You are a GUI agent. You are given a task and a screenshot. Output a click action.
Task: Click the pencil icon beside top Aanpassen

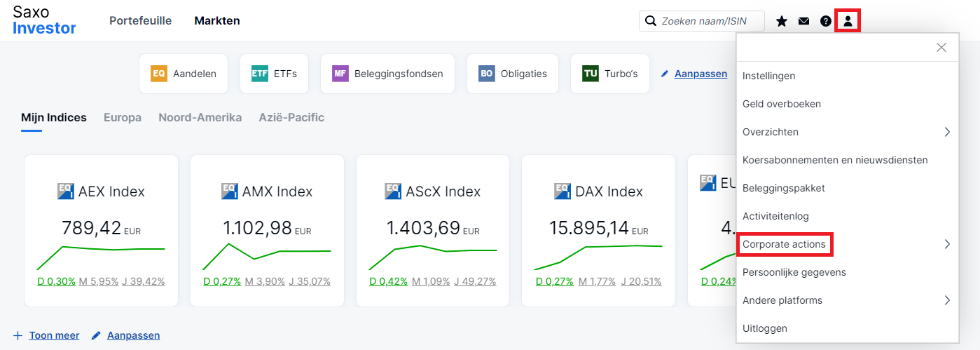coord(665,74)
